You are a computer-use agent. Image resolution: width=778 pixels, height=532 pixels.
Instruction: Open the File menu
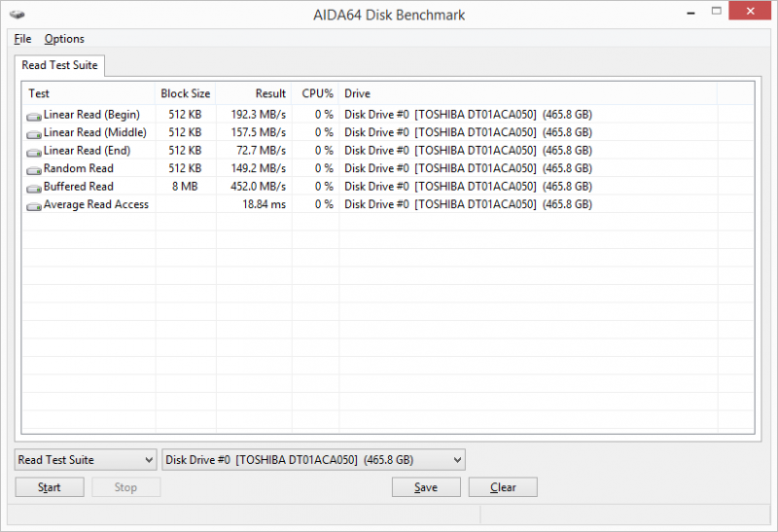[x=22, y=39]
